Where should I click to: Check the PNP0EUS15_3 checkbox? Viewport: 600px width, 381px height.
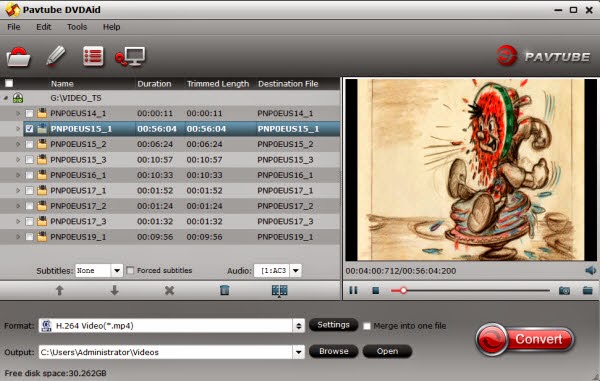[x=29, y=160]
